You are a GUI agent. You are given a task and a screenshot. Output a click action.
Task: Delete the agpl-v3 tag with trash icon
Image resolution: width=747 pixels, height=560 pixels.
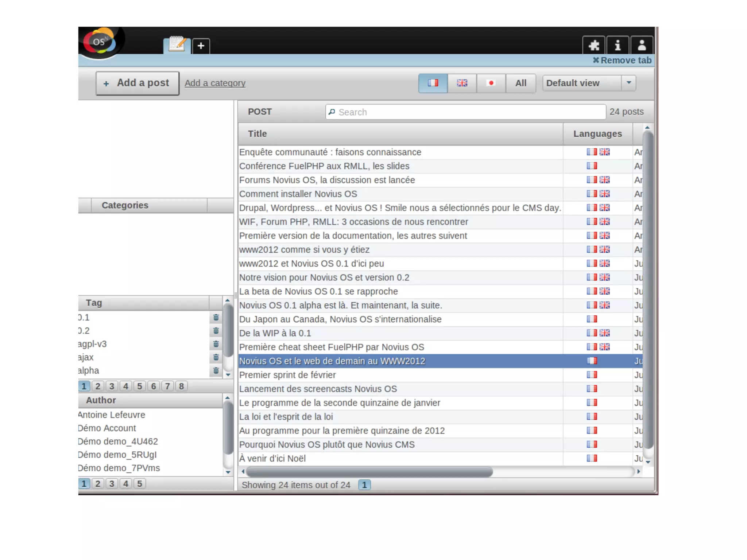point(216,344)
